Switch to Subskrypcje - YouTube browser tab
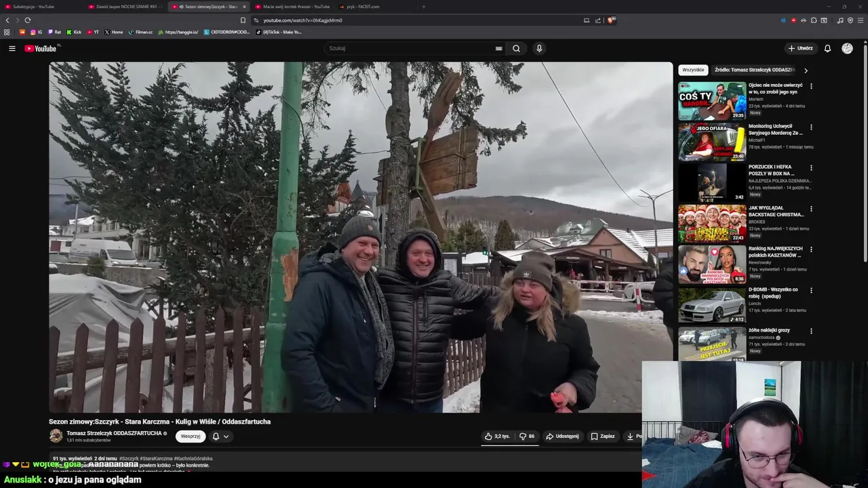The width and height of the screenshot is (868, 488). point(42,7)
